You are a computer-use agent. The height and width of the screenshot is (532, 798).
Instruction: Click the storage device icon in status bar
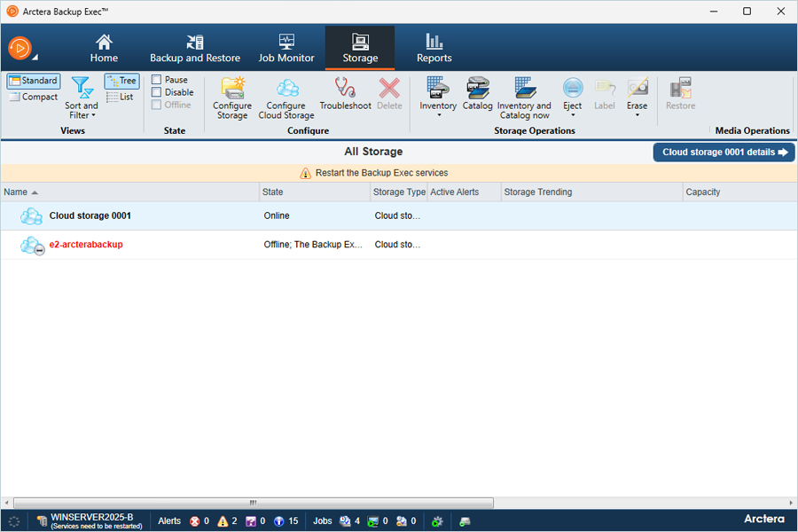tap(465, 521)
